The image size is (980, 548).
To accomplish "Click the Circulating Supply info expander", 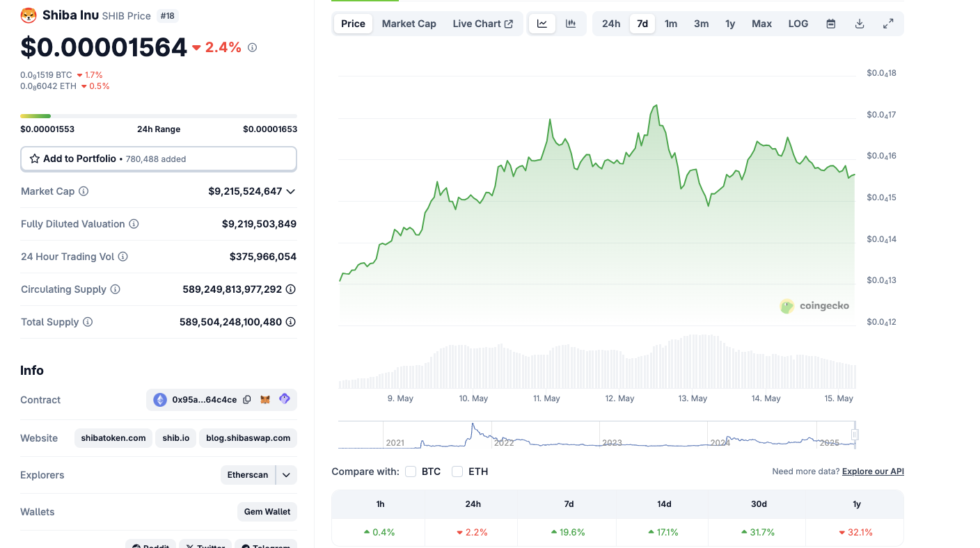I will tap(291, 289).
